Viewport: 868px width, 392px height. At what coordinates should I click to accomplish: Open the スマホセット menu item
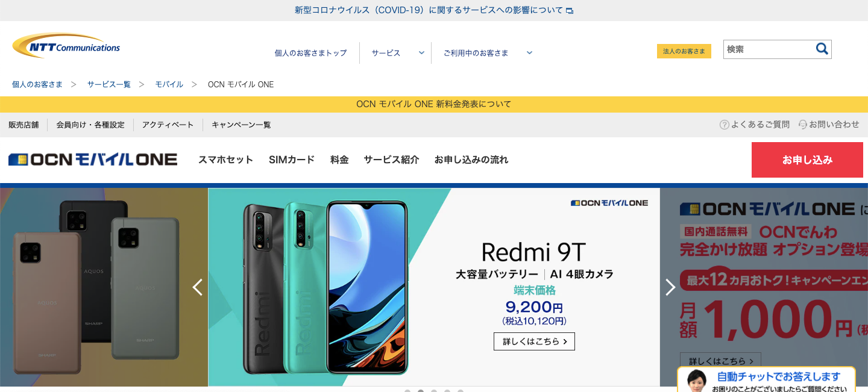(x=226, y=160)
